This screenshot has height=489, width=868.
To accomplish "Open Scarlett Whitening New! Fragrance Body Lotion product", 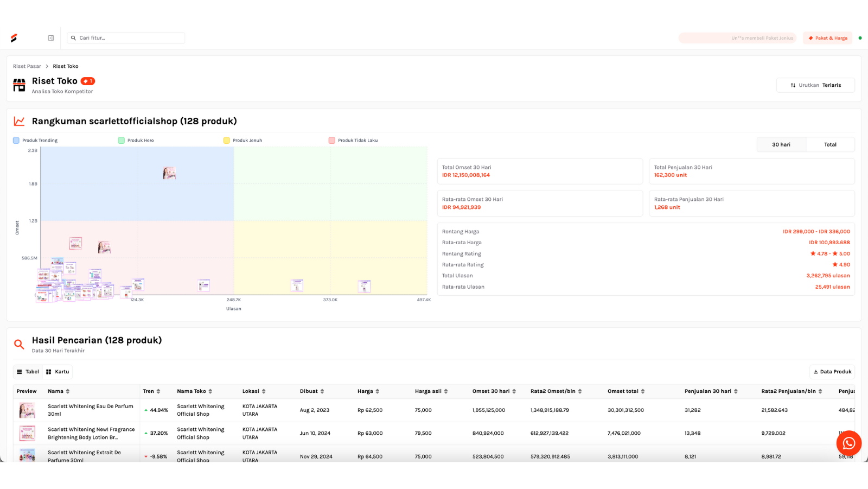I will [x=91, y=434].
